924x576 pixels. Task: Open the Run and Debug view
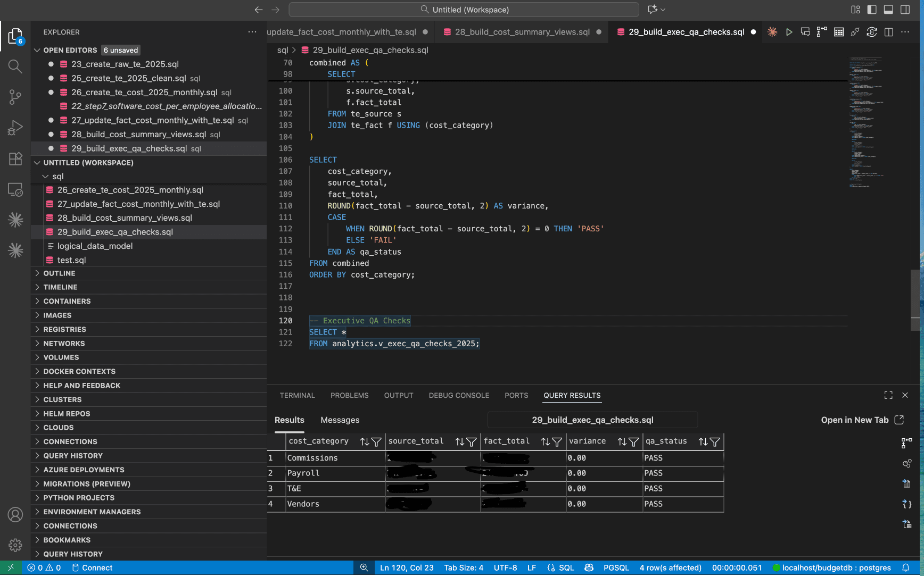[x=15, y=128]
